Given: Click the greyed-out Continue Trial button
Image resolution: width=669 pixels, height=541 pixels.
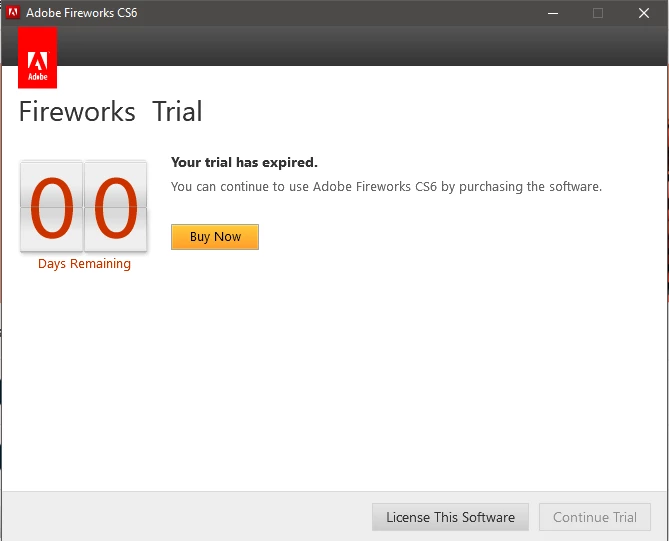Looking at the screenshot, I should 595,517.
